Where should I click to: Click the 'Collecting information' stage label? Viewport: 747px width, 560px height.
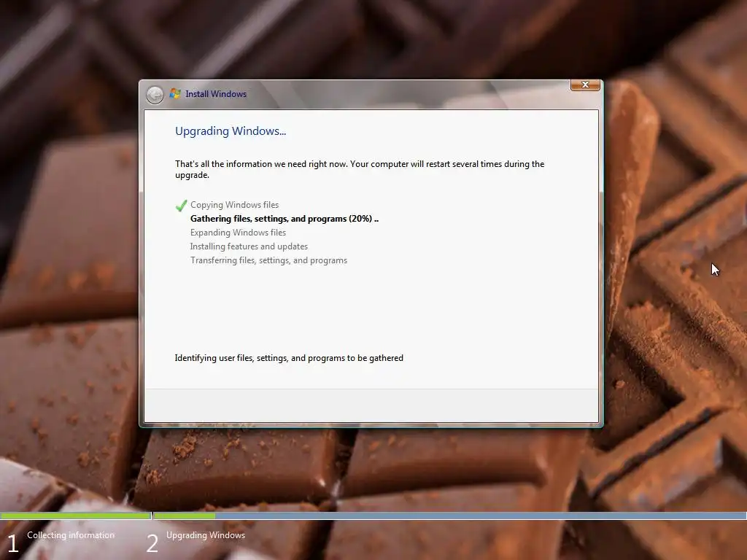(71, 535)
